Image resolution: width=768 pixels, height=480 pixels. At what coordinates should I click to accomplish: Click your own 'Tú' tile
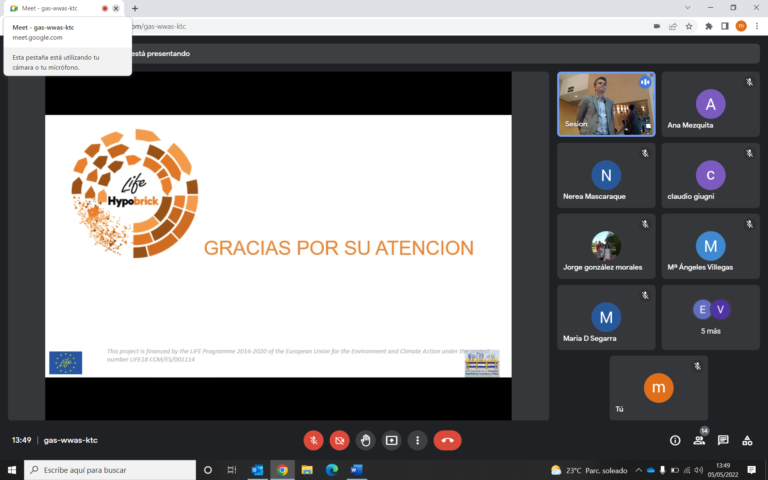tap(658, 388)
